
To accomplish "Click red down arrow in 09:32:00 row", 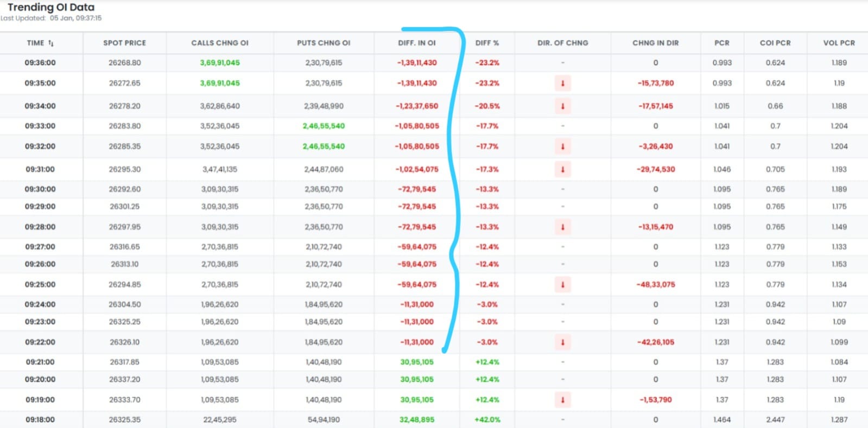I will pos(562,146).
